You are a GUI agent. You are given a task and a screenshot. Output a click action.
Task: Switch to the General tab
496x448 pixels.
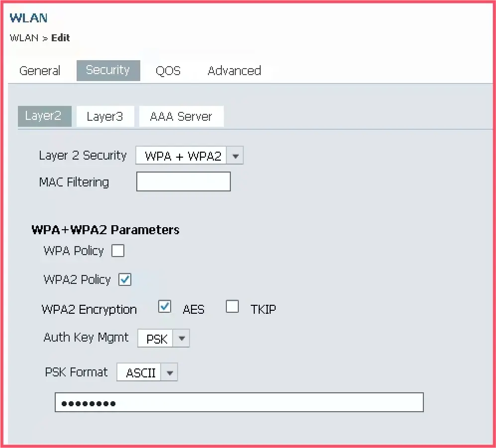click(x=40, y=71)
